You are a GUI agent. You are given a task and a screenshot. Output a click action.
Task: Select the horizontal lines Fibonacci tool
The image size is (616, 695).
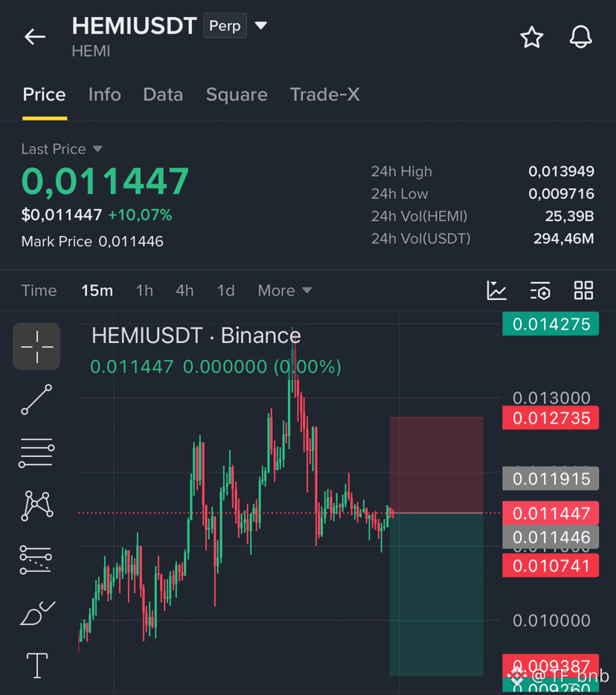click(36, 452)
